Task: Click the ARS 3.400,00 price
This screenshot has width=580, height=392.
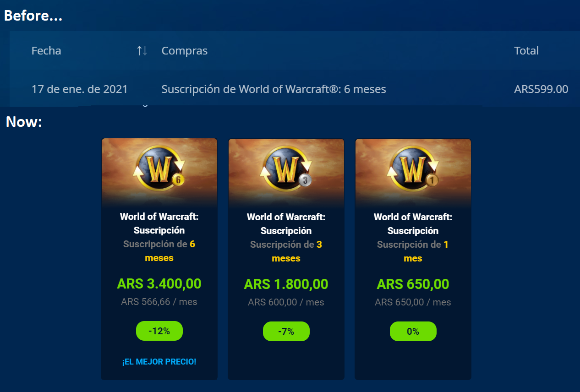Action: pos(159,284)
